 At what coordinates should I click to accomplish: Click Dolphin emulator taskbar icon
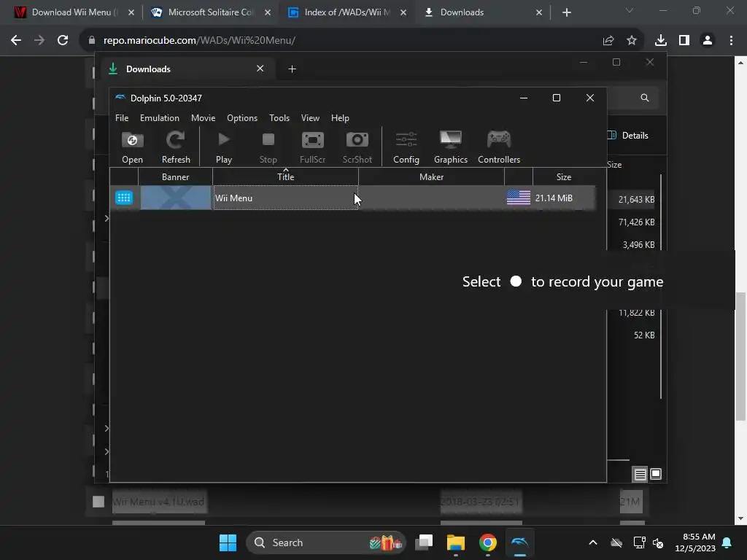519,542
